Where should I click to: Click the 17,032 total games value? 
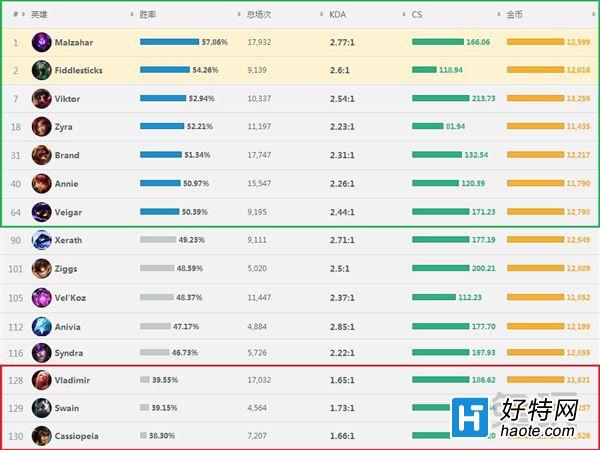click(259, 380)
